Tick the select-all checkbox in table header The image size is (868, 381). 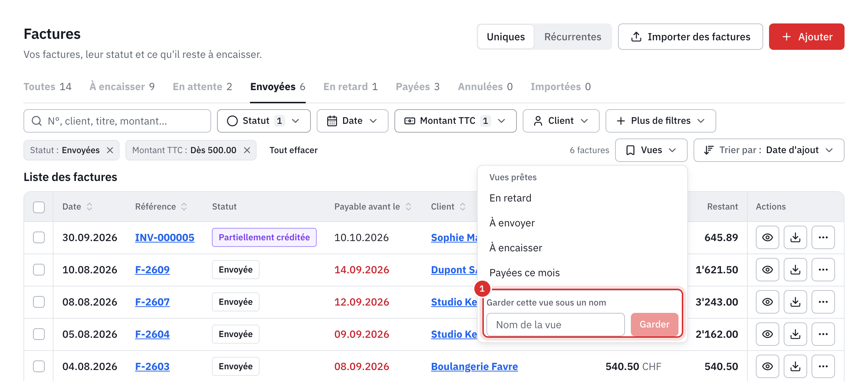pyautogui.click(x=39, y=207)
